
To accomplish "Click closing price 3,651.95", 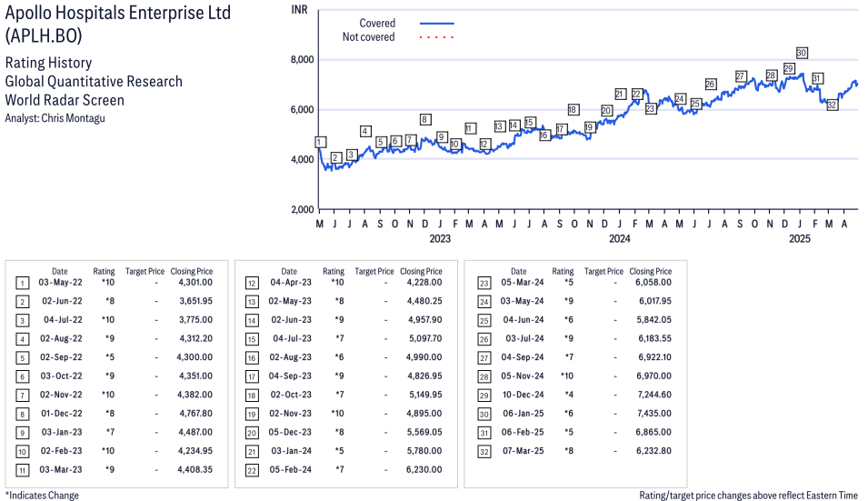I will 196,301.
